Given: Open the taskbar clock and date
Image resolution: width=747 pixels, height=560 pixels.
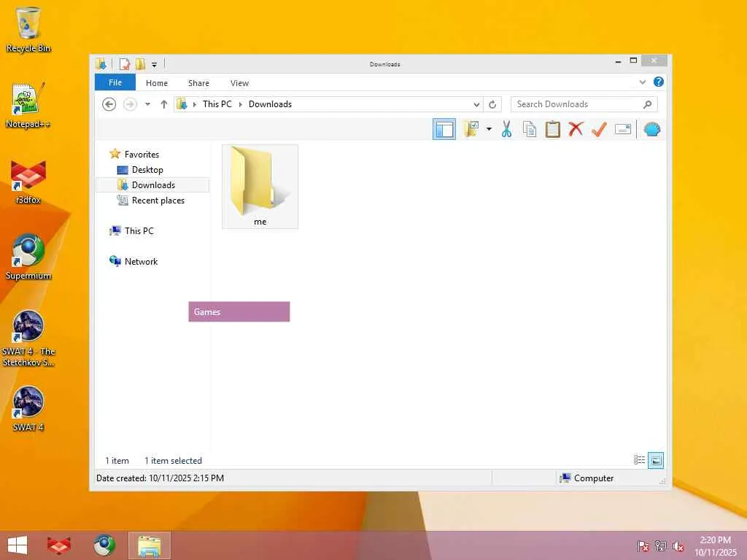Looking at the screenshot, I should 715,545.
